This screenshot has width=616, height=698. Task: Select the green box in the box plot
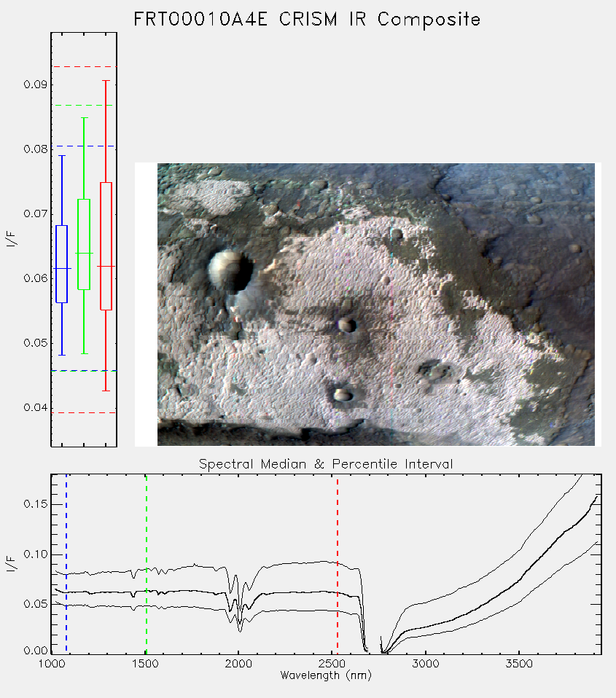pyautogui.click(x=84, y=244)
